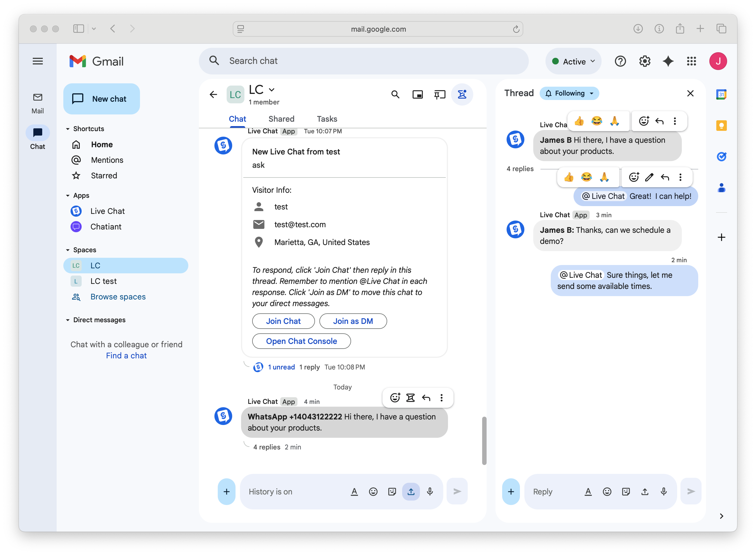Viewport: 756px width, 555px height.
Task: Click the Open Chat Console button
Action: 301,341
